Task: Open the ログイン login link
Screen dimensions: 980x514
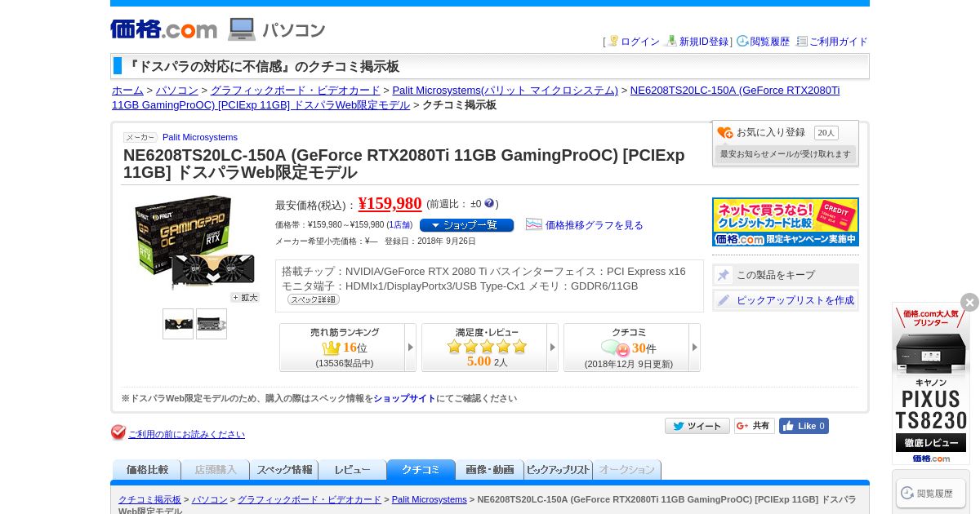Action: tap(639, 42)
